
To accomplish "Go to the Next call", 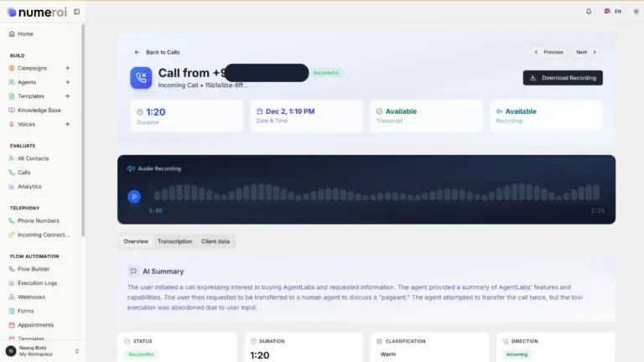I will tap(586, 52).
